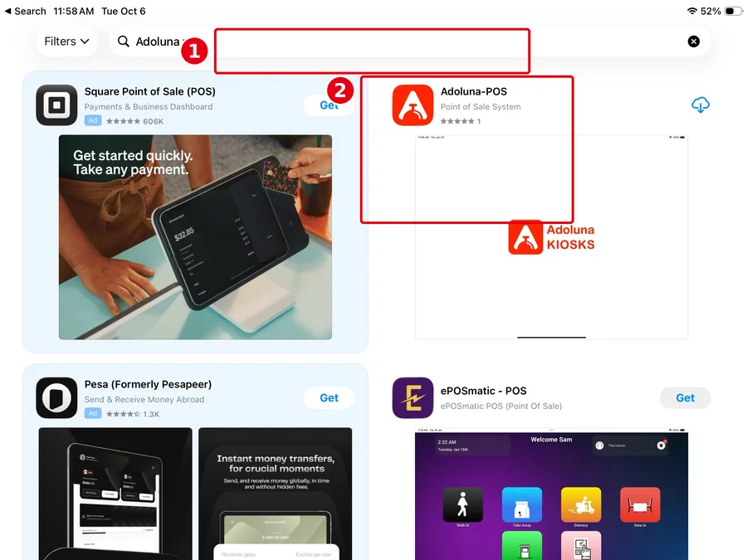Viewport: 747px width, 560px height.
Task: Tap the Wi-Fi indicator in status bar
Action: pos(692,11)
